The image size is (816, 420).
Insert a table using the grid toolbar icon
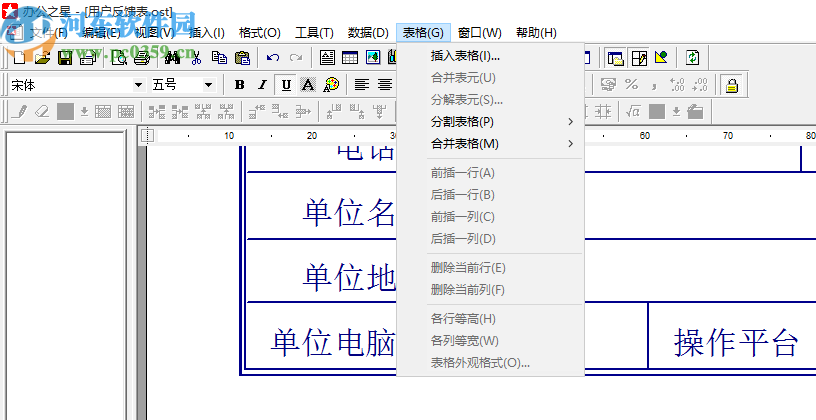click(350, 58)
